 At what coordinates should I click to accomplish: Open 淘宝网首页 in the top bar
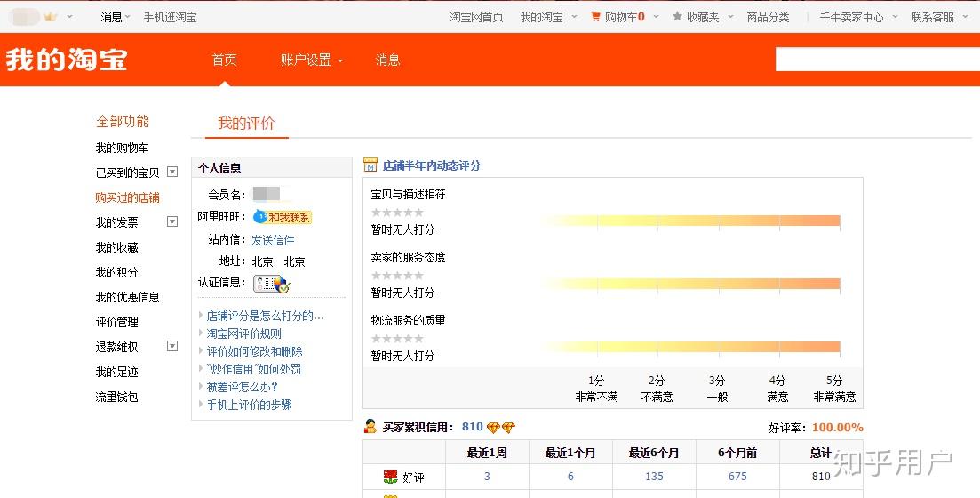[x=476, y=17]
